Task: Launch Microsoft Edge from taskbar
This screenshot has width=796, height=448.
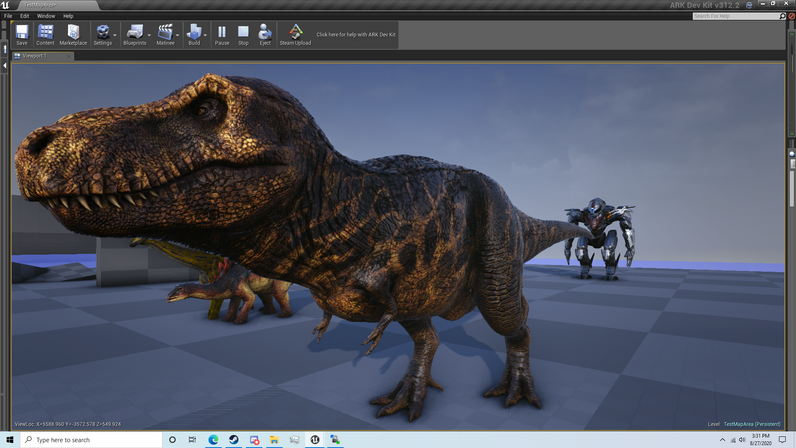Action: click(213, 439)
